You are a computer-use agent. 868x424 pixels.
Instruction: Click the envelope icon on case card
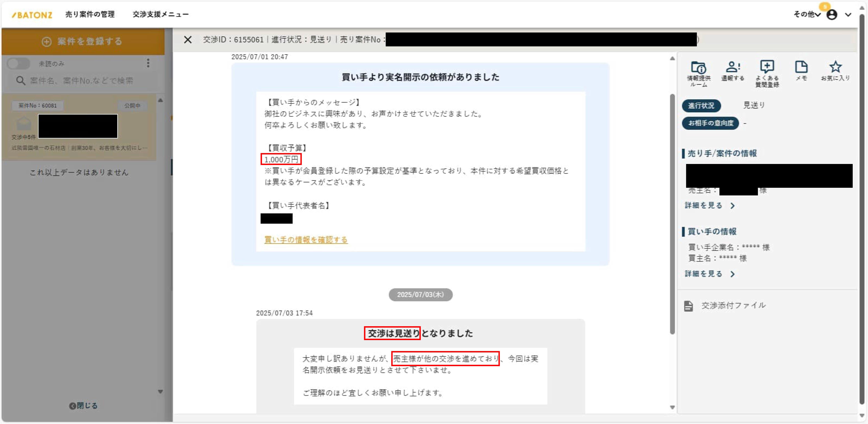(x=24, y=123)
